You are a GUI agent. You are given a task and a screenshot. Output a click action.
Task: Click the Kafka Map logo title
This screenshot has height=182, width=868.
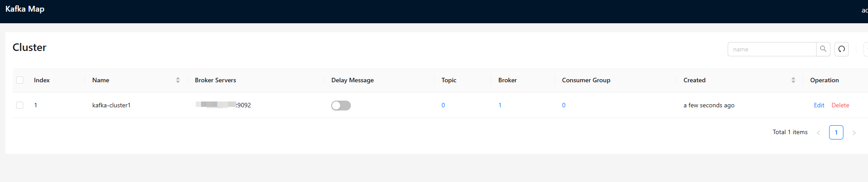[x=25, y=9]
